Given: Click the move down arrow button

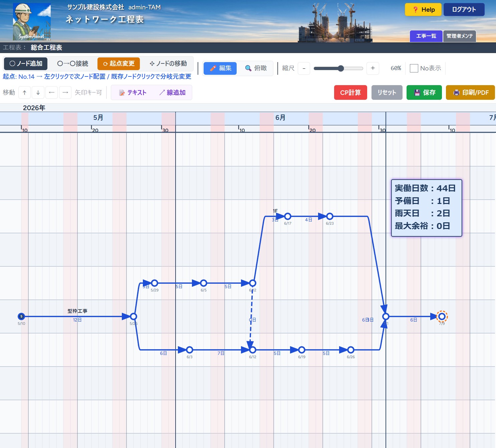Looking at the screenshot, I should 38,92.
